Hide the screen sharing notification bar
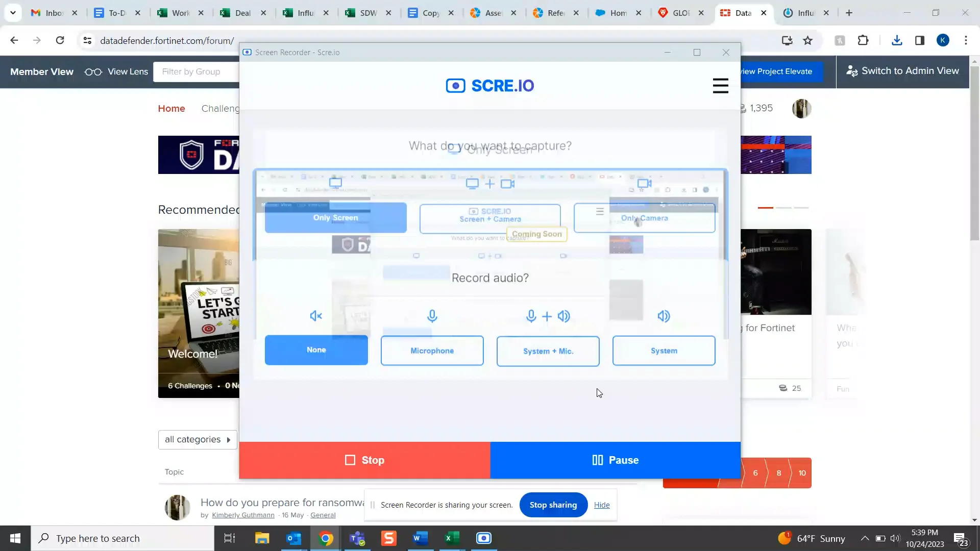The image size is (980, 551). pyautogui.click(x=602, y=505)
